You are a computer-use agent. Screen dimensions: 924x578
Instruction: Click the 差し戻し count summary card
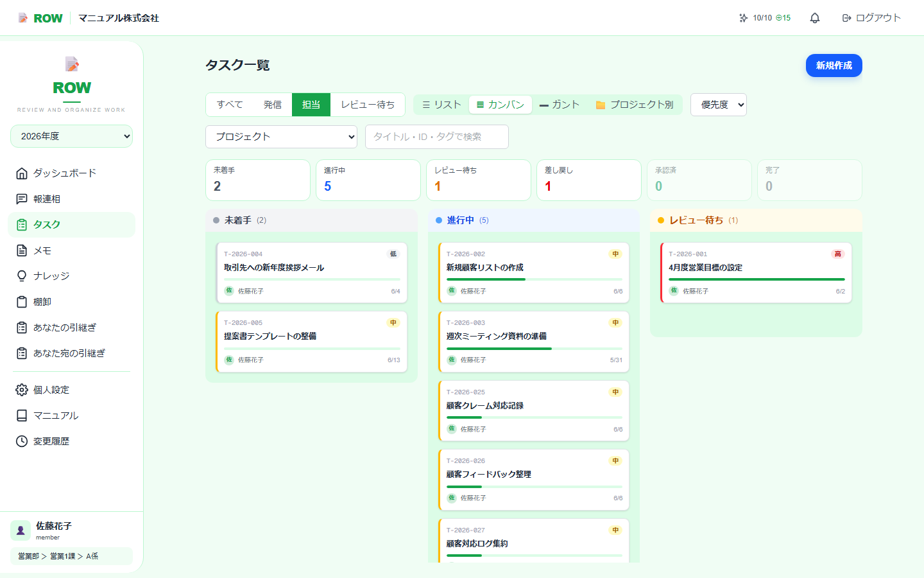click(589, 180)
